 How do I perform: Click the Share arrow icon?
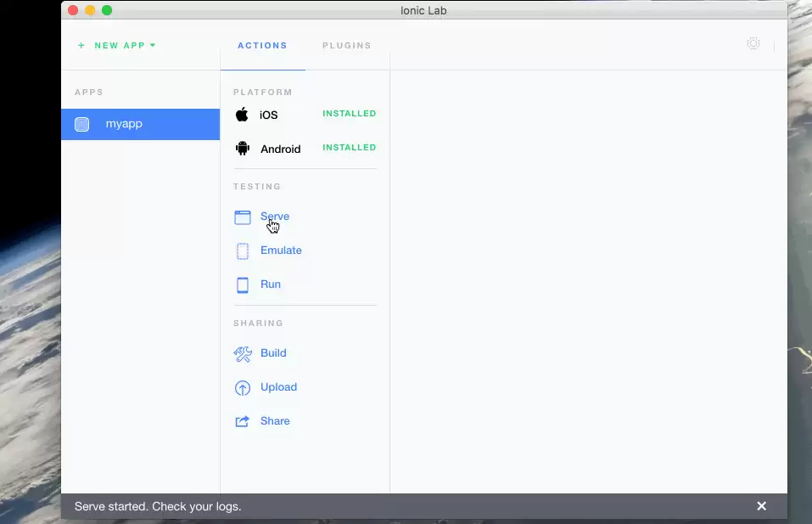[x=243, y=421]
